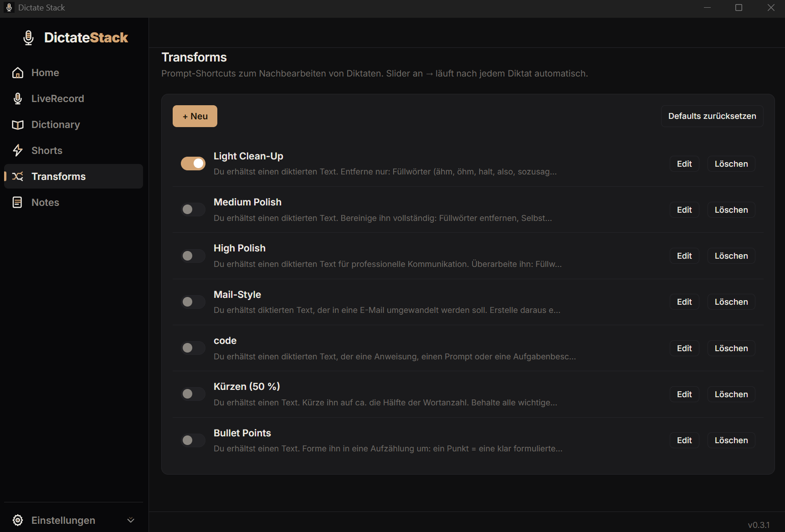Click Löschen for the code transform
This screenshot has width=785, height=532.
(731, 348)
